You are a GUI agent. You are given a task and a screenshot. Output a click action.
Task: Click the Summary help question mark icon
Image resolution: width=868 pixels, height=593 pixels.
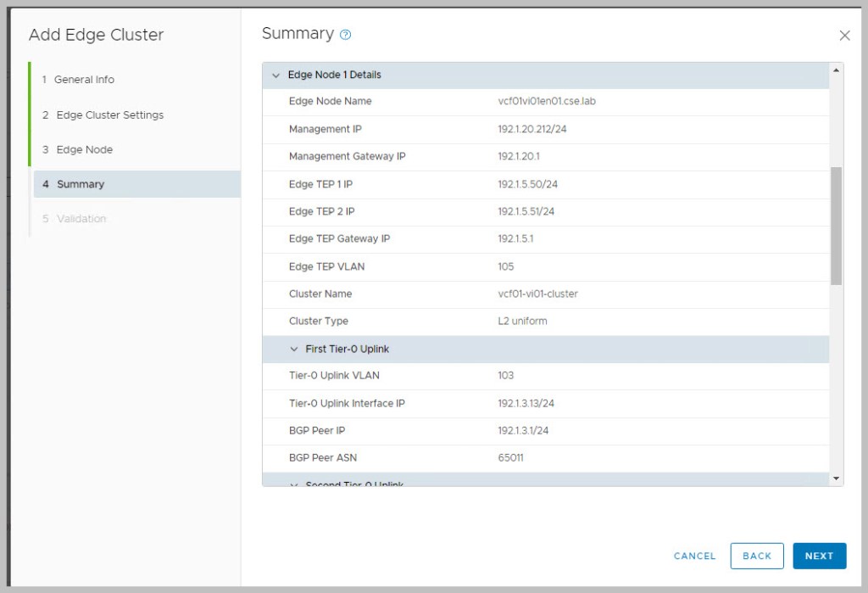[345, 35]
